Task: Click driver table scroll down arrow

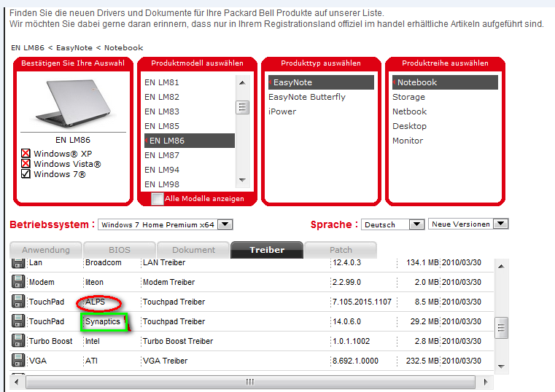Action: (501, 366)
